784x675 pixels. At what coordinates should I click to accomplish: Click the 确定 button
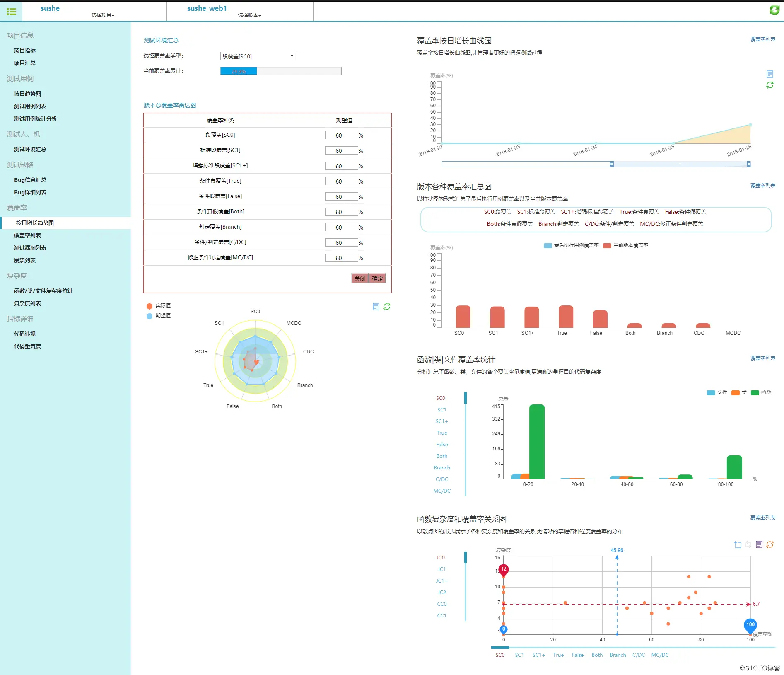click(377, 278)
